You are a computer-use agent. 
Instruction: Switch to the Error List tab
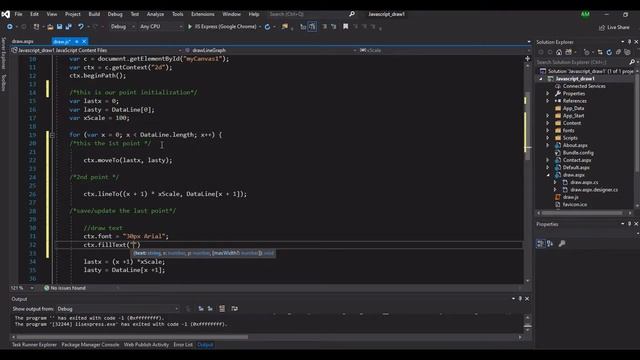tap(183, 345)
